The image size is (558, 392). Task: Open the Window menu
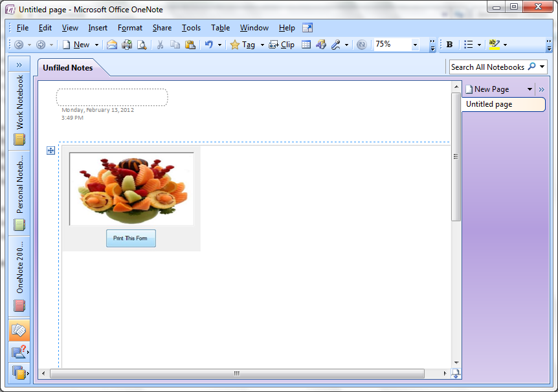pos(254,28)
